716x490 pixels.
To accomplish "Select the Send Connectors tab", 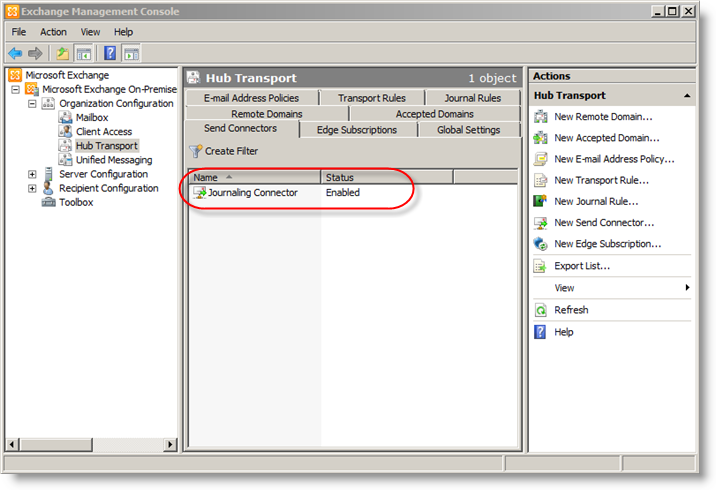I will click(x=241, y=129).
